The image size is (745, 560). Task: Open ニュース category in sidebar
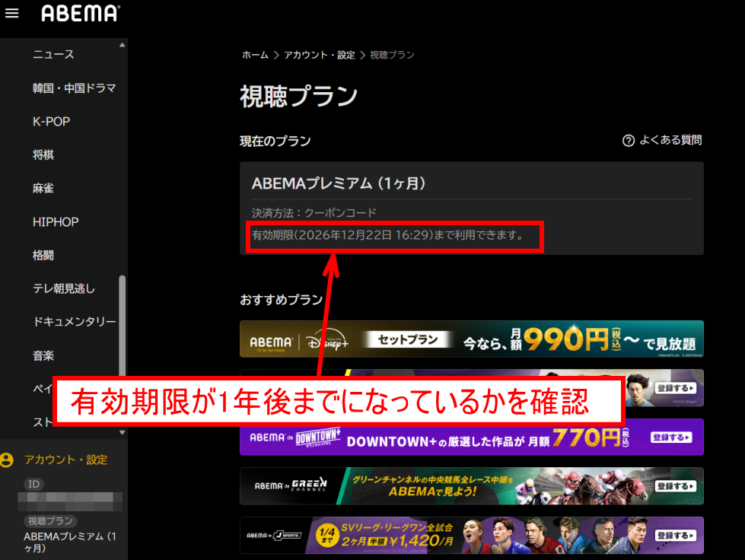(53, 55)
